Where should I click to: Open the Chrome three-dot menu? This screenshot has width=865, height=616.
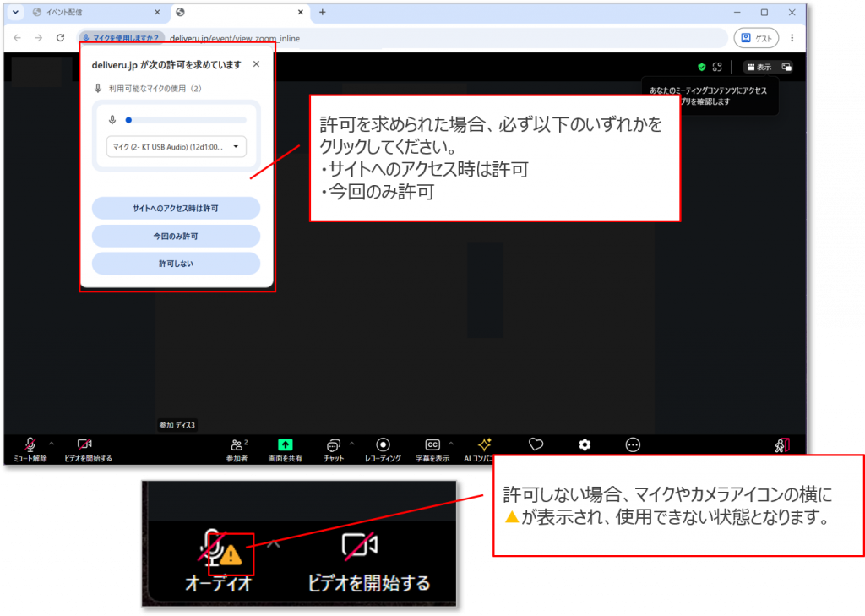tap(792, 38)
